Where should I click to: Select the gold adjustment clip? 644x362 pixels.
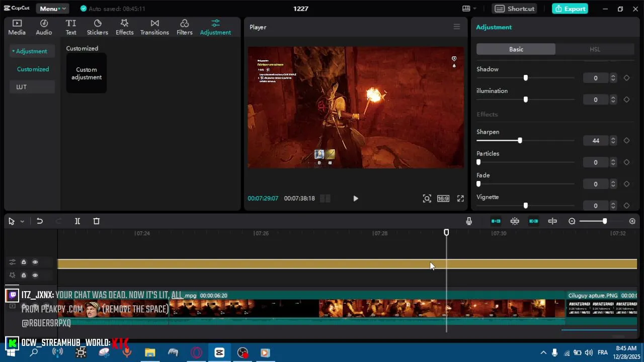pyautogui.click(x=347, y=264)
